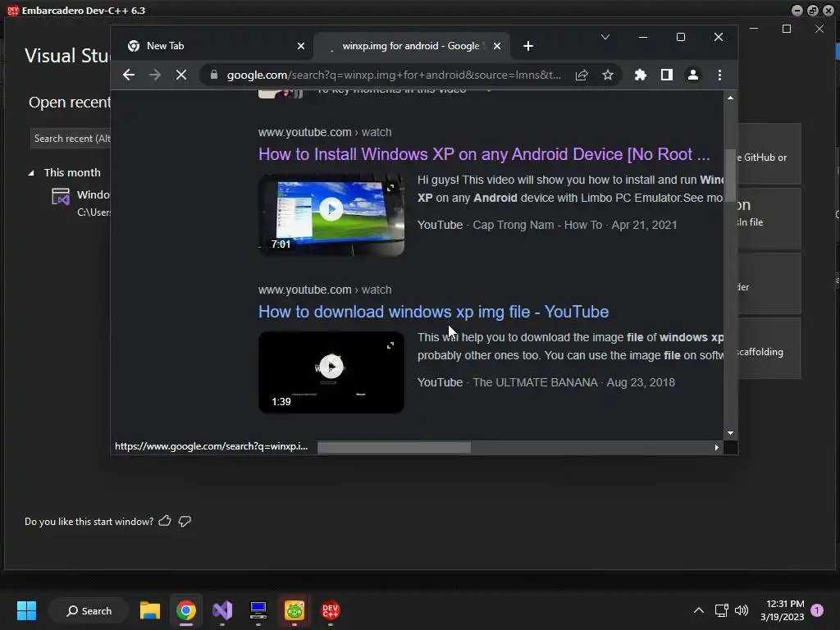Collapse the This month group in Visual Studio
Screen dimensions: 840x630
coord(31,173)
